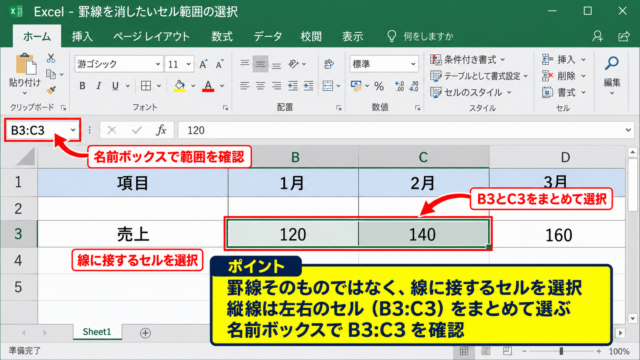Switch to ホーム tab
Image resolution: width=640 pixels, height=360 pixels.
[x=37, y=36]
